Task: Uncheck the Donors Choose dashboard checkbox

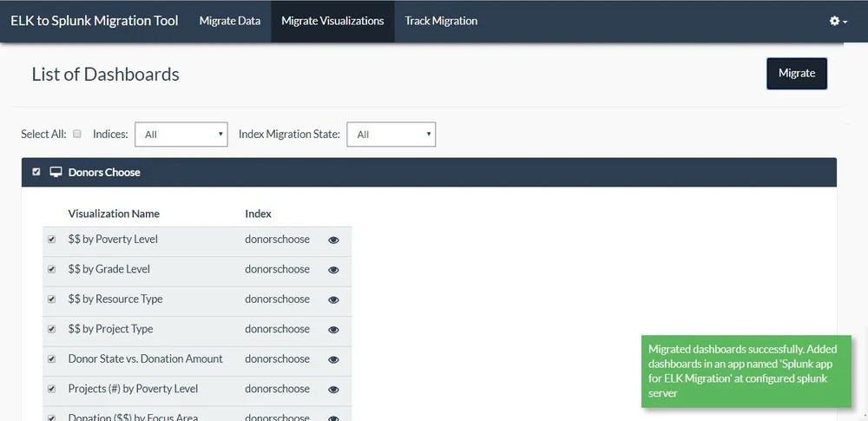Action: (x=36, y=172)
